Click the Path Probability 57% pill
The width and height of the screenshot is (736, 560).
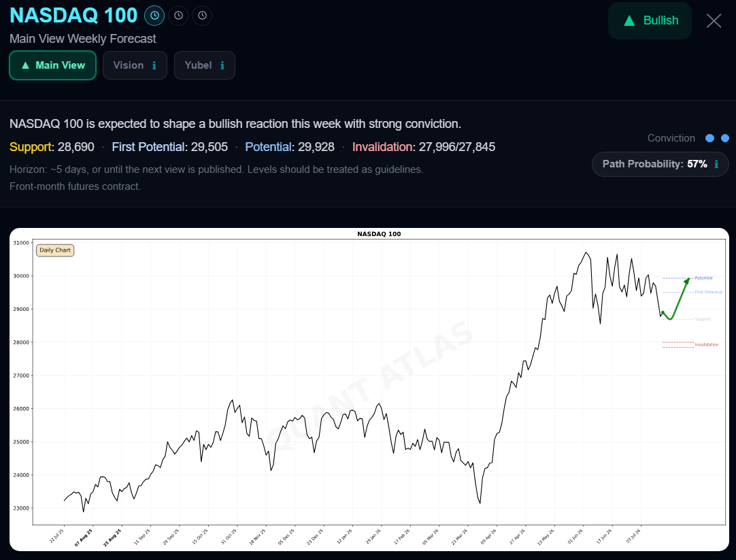tap(660, 164)
